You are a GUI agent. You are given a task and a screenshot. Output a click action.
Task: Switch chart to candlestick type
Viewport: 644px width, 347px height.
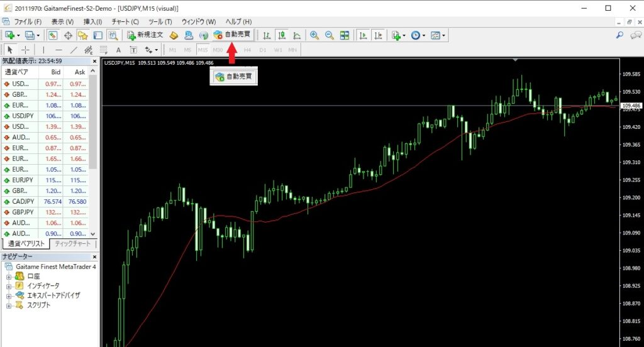pyautogui.click(x=282, y=36)
